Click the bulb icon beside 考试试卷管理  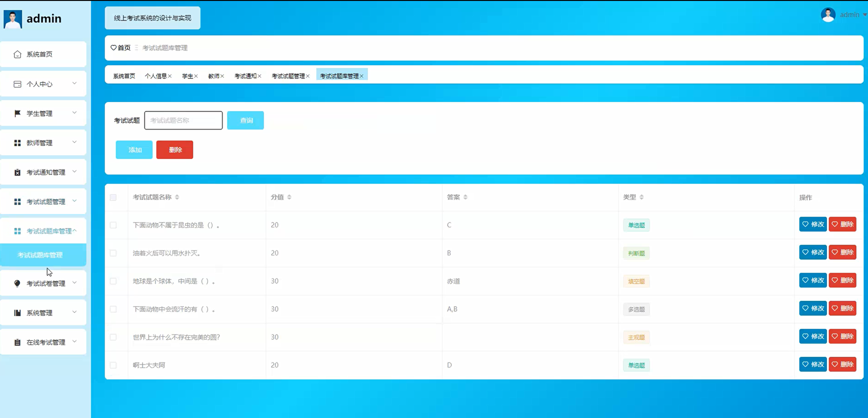[17, 283]
